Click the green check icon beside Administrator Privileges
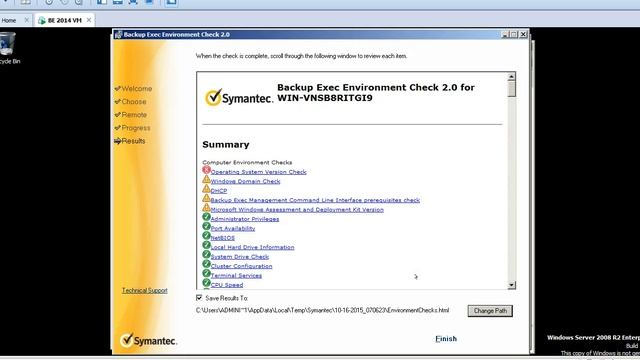The image size is (640, 360). tap(207, 217)
